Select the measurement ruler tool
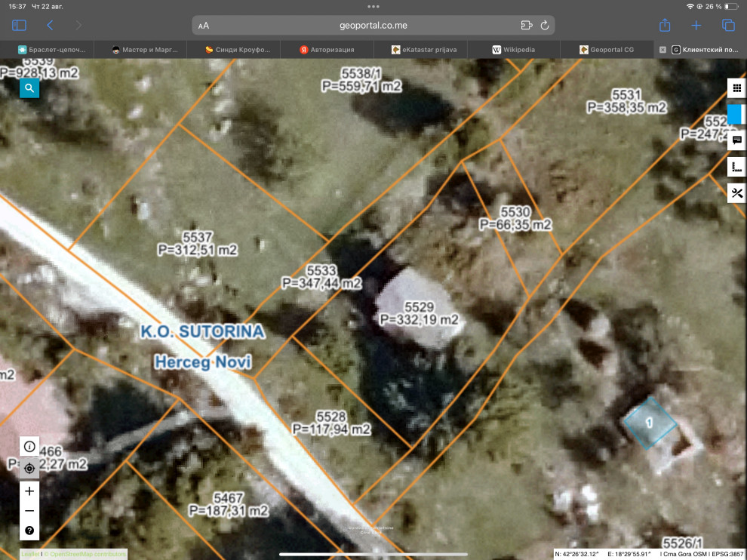The width and height of the screenshot is (747, 560). [736, 167]
